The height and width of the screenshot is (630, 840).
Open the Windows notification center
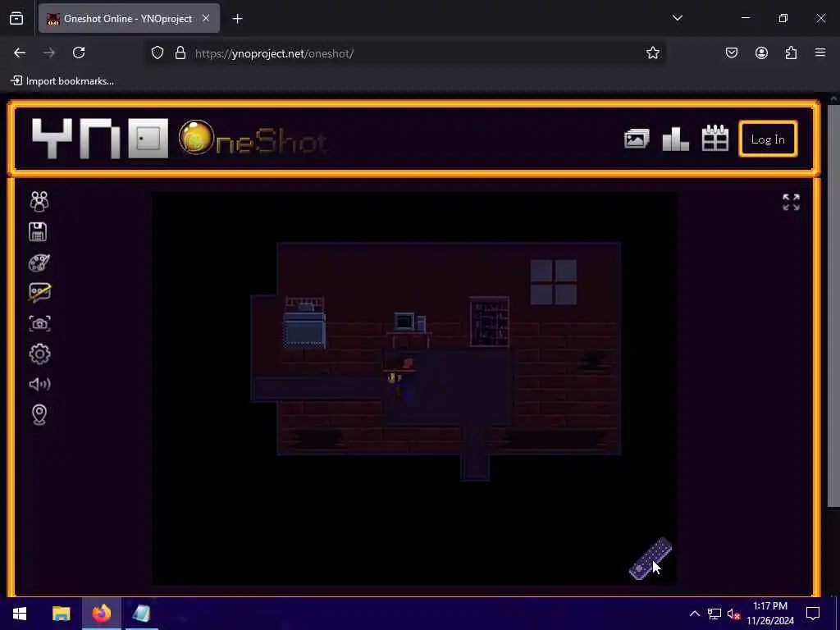(x=813, y=614)
